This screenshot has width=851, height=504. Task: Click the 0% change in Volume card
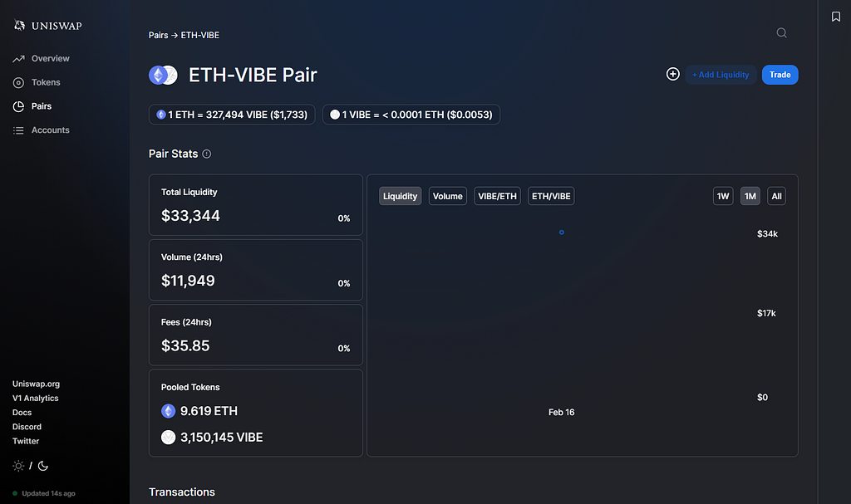click(x=344, y=284)
